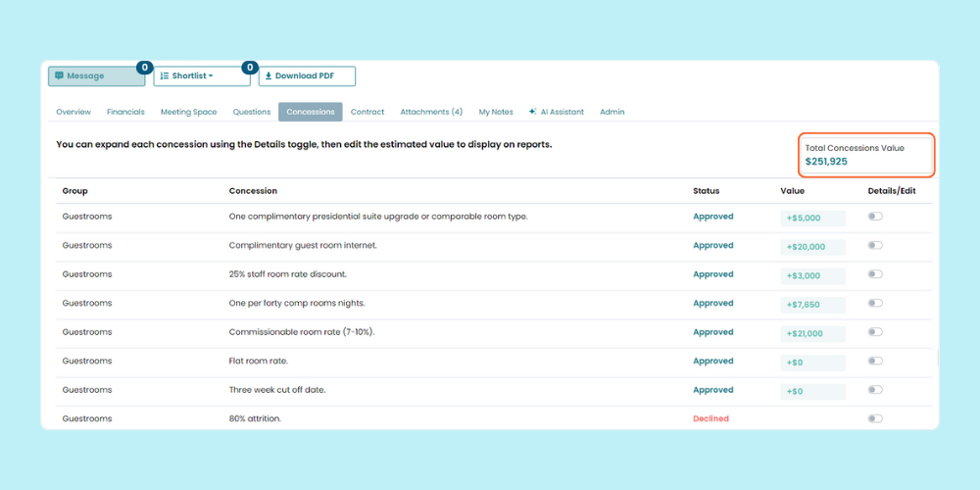Screen dimensions: 980x490
Task: Click 'Commissionable room rate (7-10%).' text
Action: point(302,332)
